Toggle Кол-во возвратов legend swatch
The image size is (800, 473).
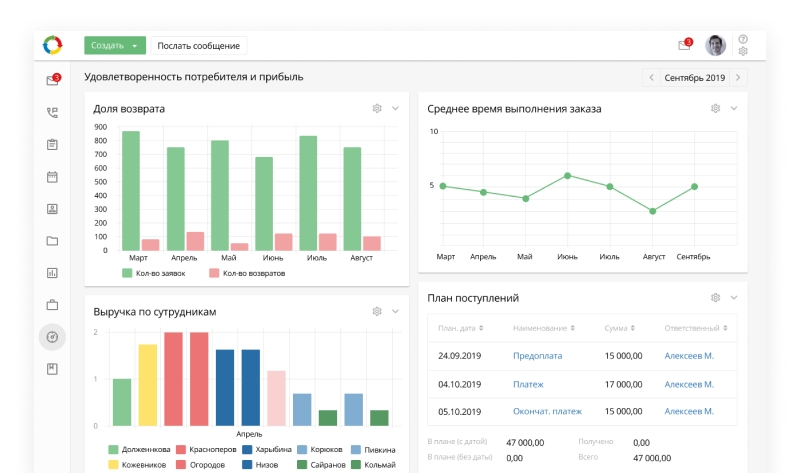[215, 272]
